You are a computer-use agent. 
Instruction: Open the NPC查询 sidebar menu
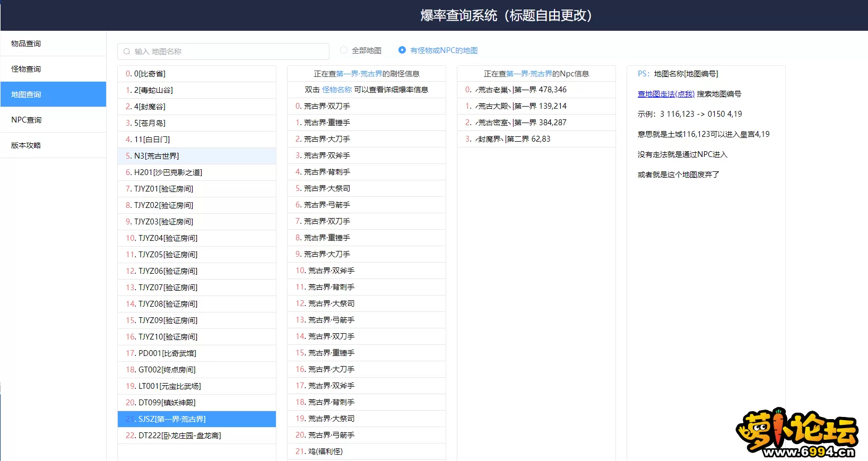pos(53,120)
